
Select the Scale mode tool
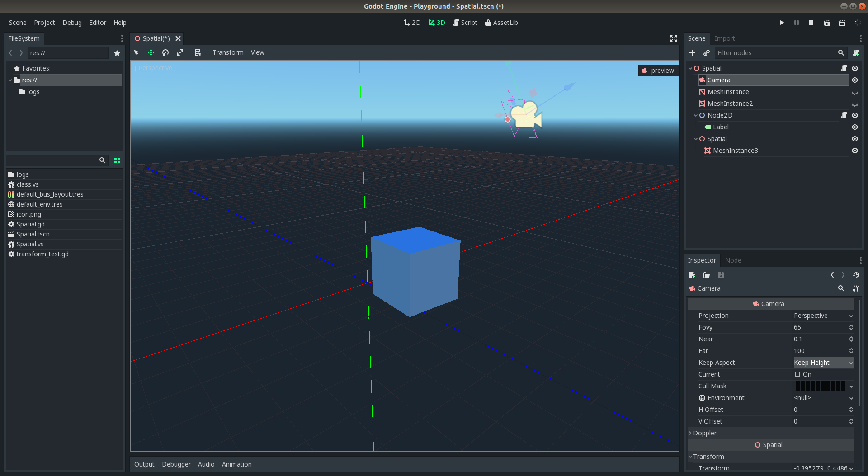[x=180, y=52]
